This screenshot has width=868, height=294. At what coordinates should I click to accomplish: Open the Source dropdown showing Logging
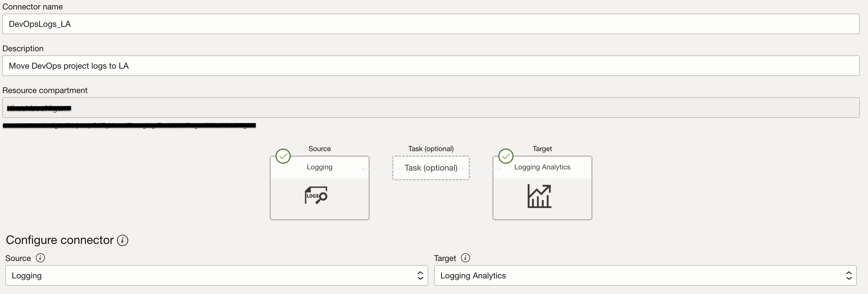(209, 275)
